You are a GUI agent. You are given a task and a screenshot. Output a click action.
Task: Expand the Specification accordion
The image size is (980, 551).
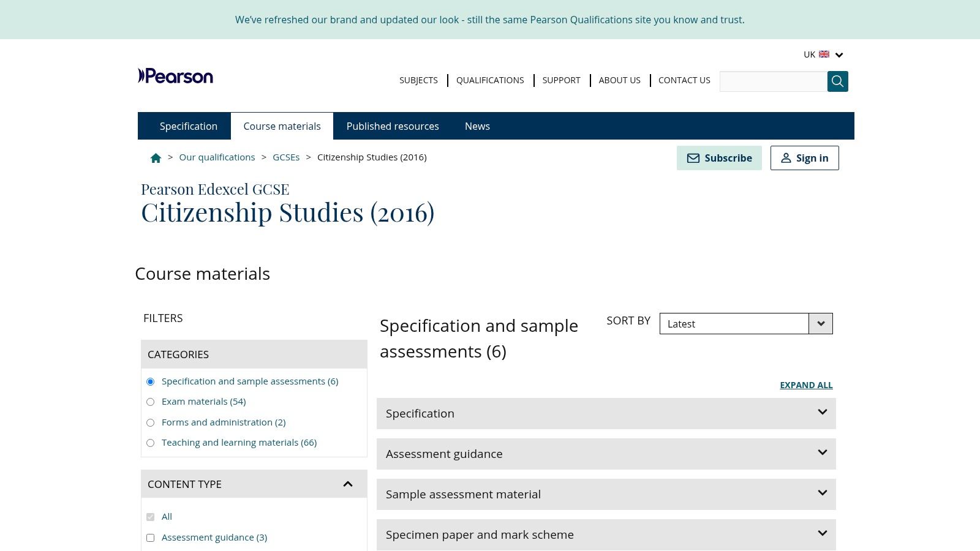tap(606, 413)
